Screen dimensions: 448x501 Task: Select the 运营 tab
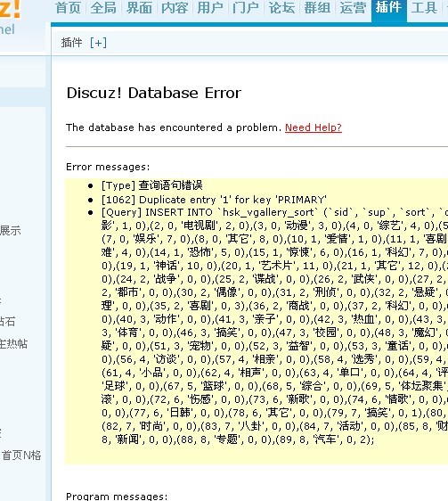(353, 7)
